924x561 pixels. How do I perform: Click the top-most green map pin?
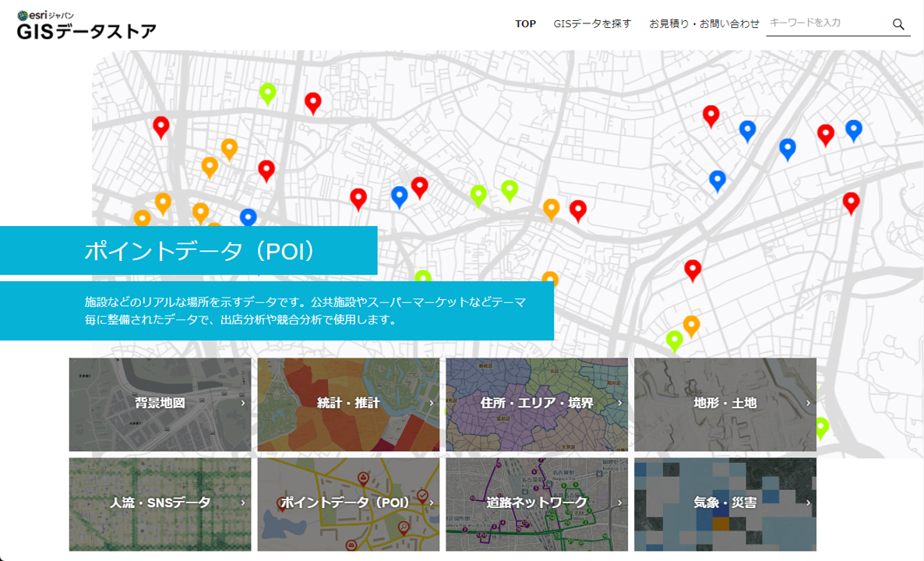267,93
